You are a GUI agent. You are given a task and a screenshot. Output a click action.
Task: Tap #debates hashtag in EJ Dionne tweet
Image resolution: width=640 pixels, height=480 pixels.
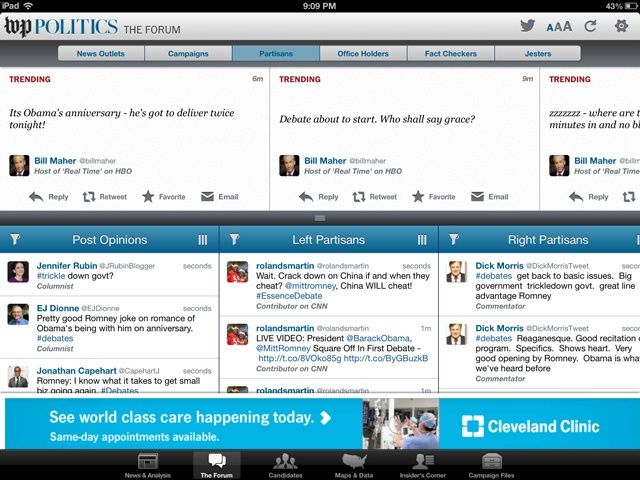click(55, 338)
